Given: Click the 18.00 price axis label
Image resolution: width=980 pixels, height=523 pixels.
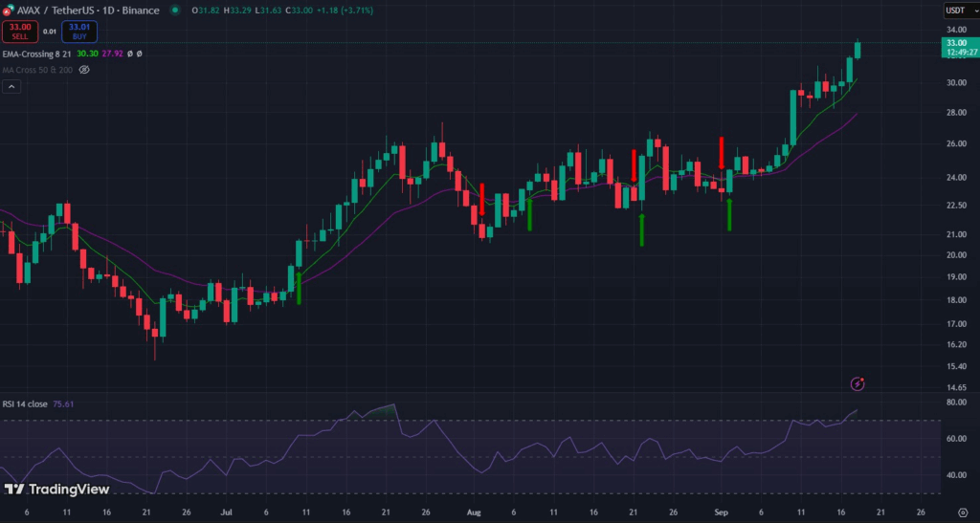Looking at the screenshot, I should tap(956, 300).
